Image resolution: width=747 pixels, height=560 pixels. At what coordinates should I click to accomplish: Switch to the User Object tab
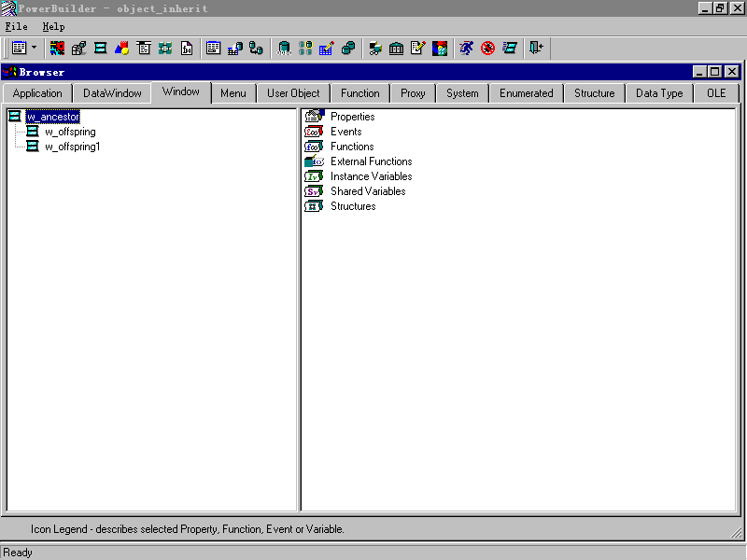[293, 93]
